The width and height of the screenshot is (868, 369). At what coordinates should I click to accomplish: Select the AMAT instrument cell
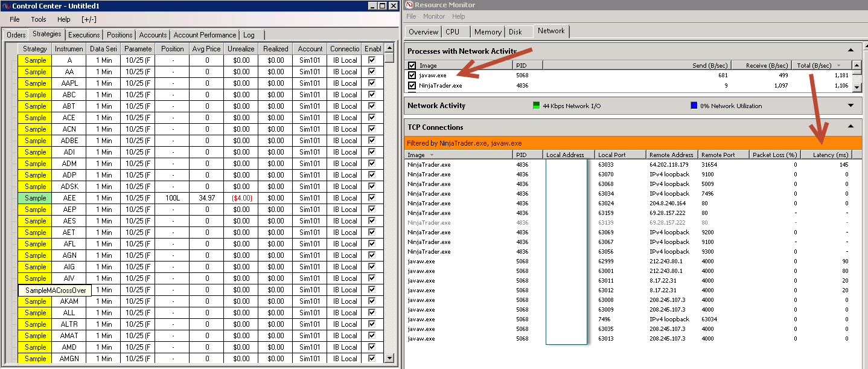coord(69,336)
